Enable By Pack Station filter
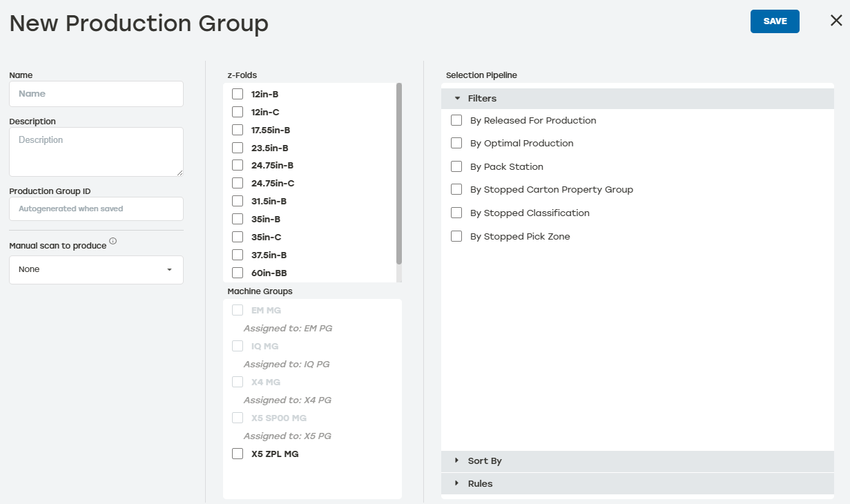This screenshot has height=504, width=850. 456,166
